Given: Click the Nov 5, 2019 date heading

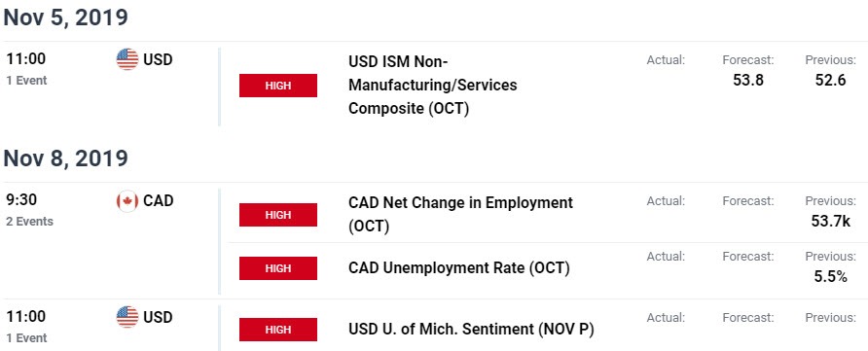Looking at the screenshot, I should [x=66, y=18].
